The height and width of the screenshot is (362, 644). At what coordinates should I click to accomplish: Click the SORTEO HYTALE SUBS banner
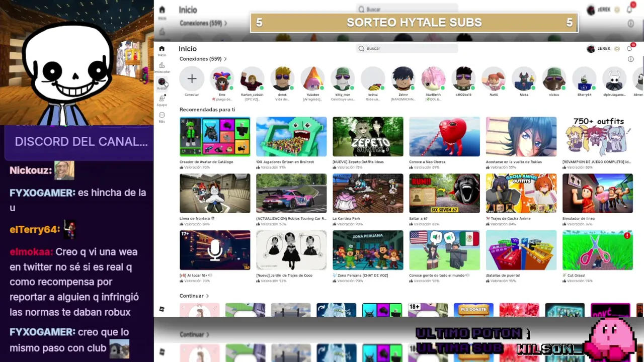click(414, 23)
